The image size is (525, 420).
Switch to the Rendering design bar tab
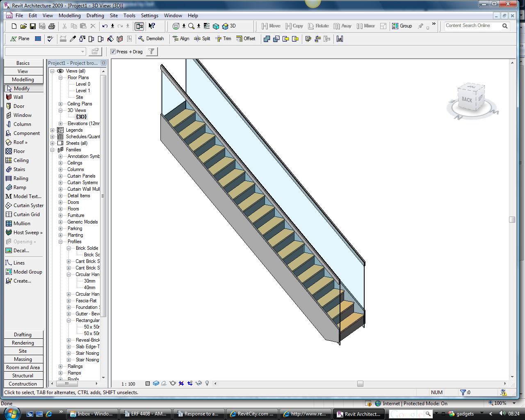point(23,343)
